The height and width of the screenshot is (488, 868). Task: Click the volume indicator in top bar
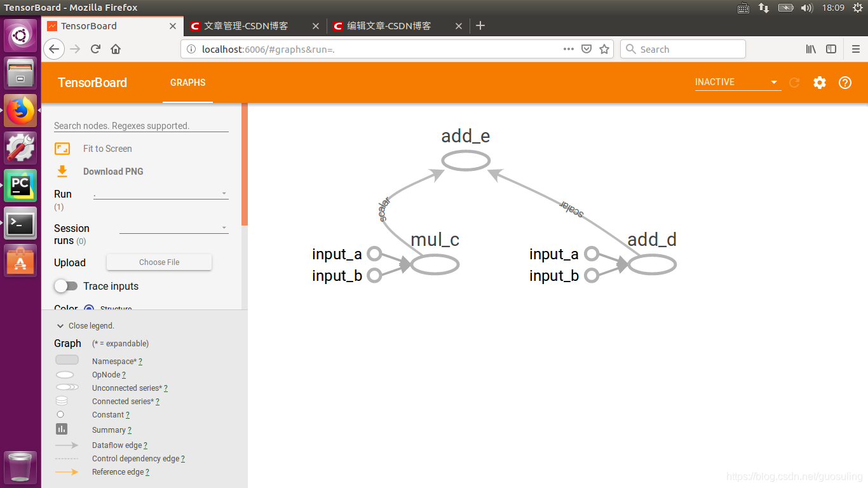806,8
